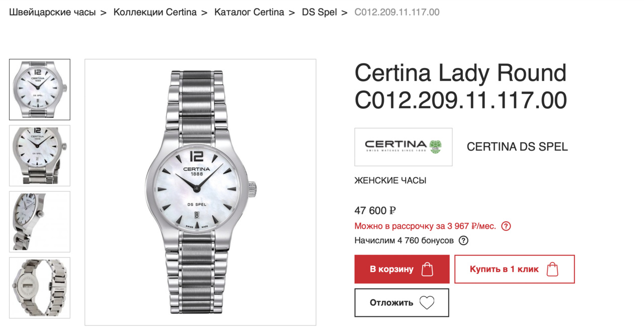Select the fourth watch back thumbnail
This screenshot has width=644, height=330.
pyautogui.click(x=40, y=288)
